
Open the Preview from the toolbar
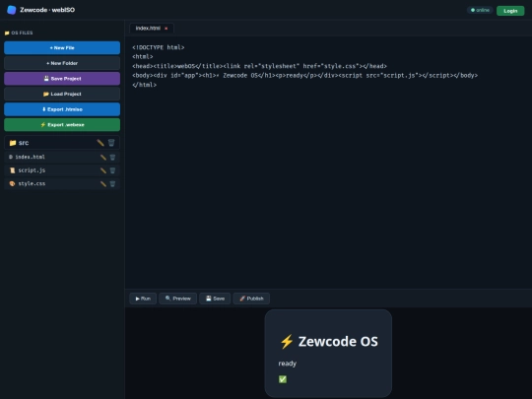point(177,299)
